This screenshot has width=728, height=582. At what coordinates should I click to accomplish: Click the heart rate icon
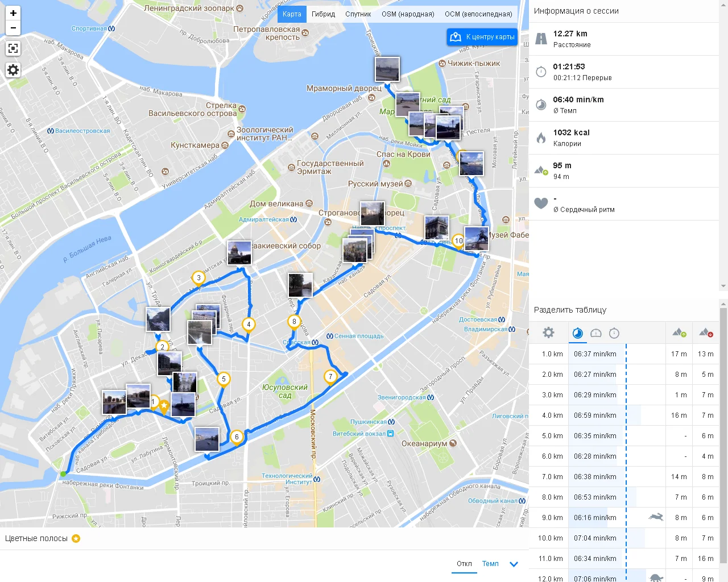point(541,203)
